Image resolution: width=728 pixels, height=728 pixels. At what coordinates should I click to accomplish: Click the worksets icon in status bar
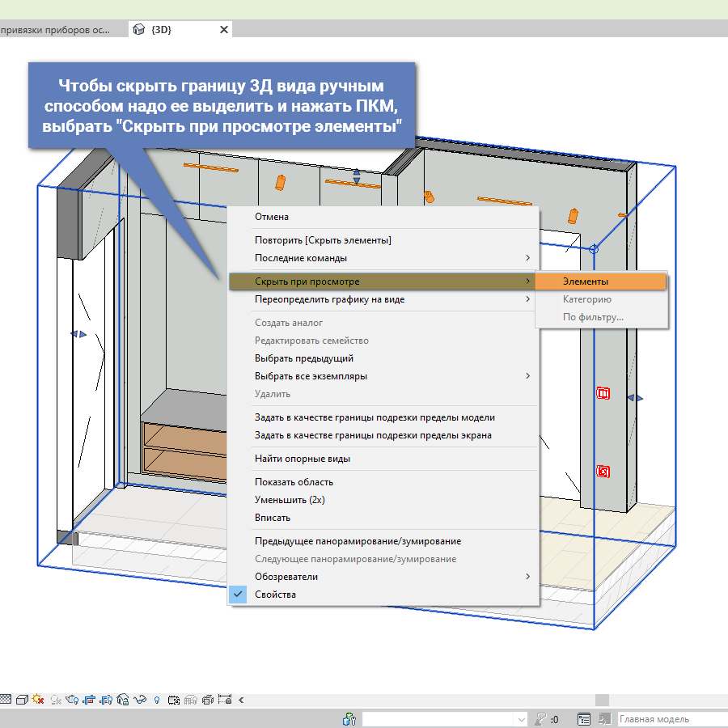click(x=349, y=719)
